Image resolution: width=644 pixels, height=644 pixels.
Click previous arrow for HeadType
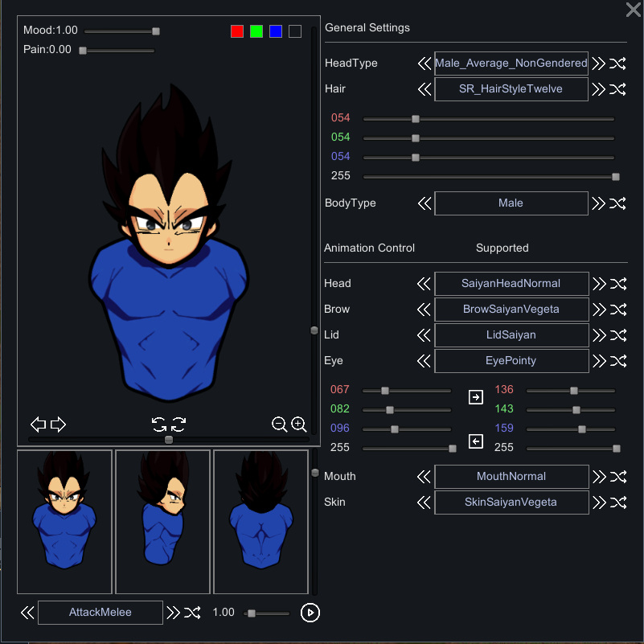[425, 64]
